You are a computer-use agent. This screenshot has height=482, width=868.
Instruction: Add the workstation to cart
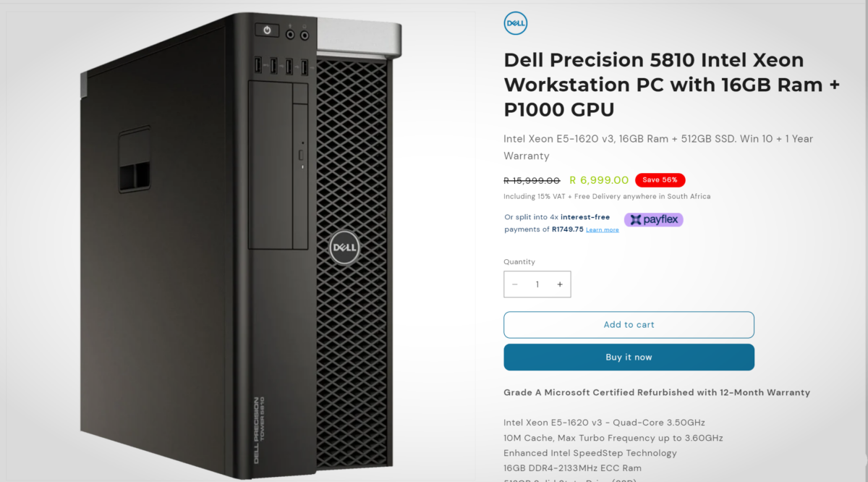tap(629, 325)
